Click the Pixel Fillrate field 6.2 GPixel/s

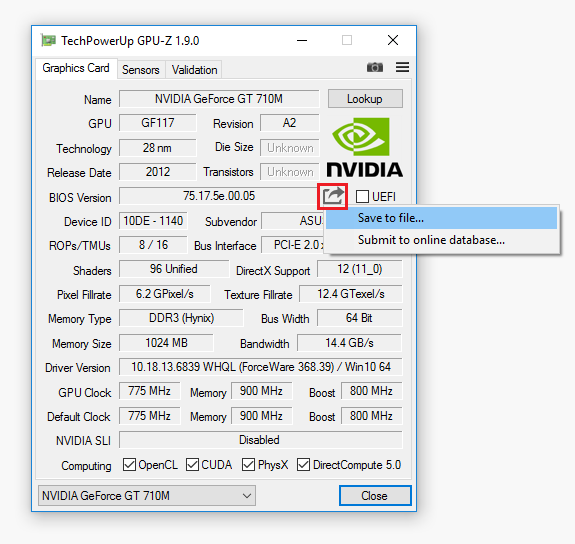[165, 294]
